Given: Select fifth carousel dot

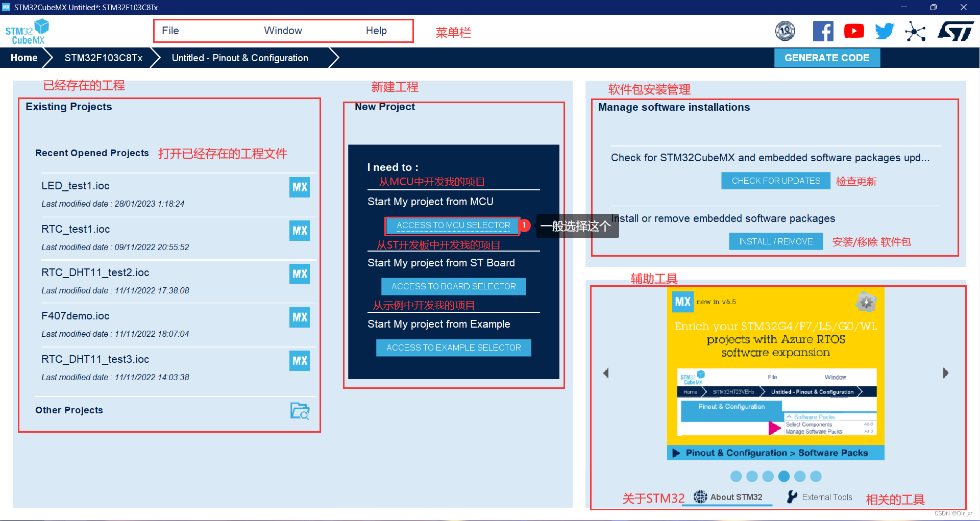Looking at the screenshot, I should click(800, 476).
